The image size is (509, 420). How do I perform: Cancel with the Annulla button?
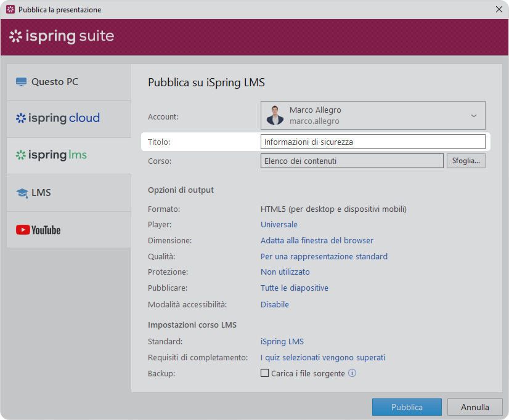click(474, 407)
